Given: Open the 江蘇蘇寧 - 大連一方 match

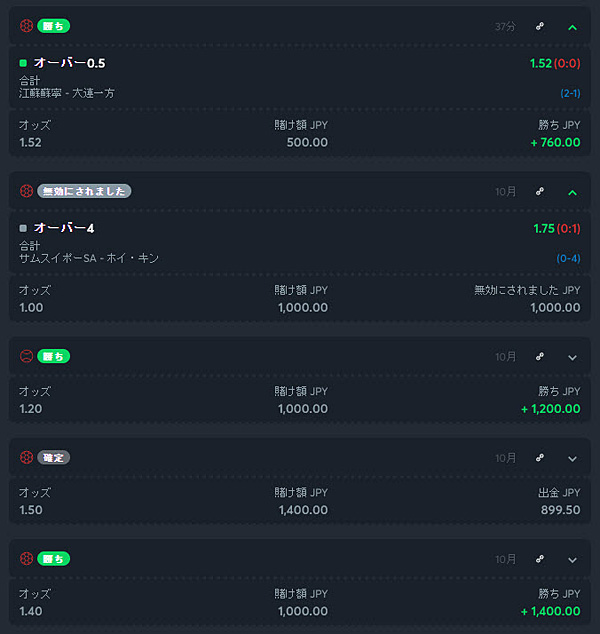Looking at the screenshot, I should pyautogui.click(x=67, y=93).
